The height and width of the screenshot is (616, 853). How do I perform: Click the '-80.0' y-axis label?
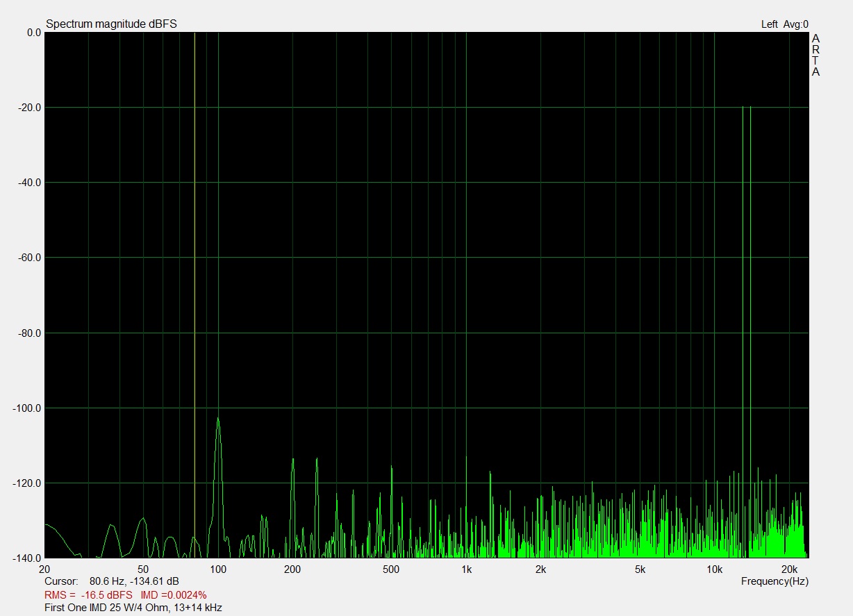tap(29, 333)
